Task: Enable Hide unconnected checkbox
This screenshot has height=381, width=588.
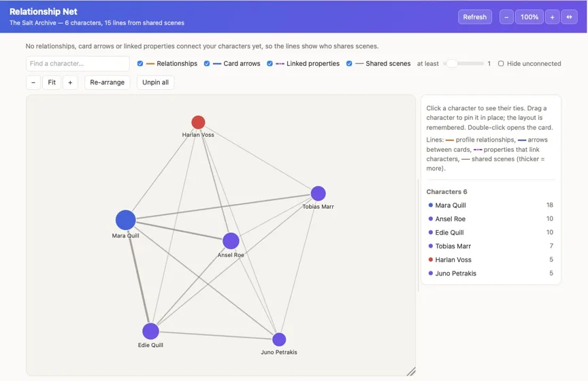Action: pos(501,63)
